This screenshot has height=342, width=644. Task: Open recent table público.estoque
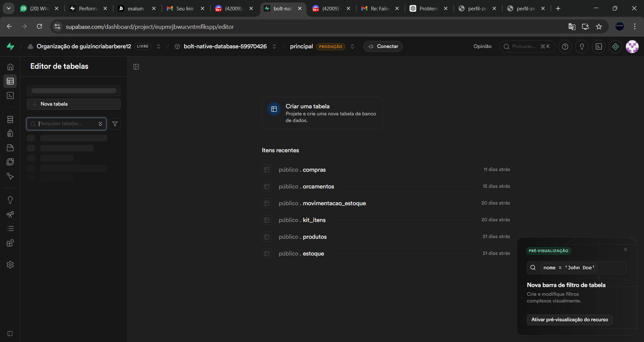tap(386, 253)
